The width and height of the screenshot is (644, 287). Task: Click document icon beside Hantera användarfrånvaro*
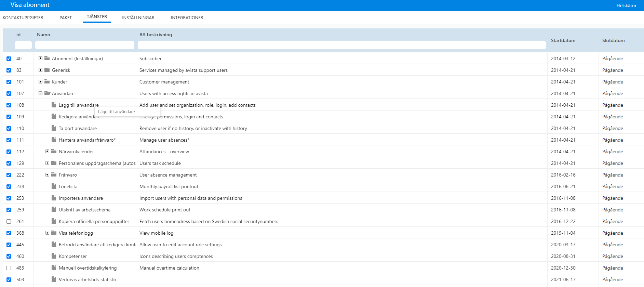[54, 140]
